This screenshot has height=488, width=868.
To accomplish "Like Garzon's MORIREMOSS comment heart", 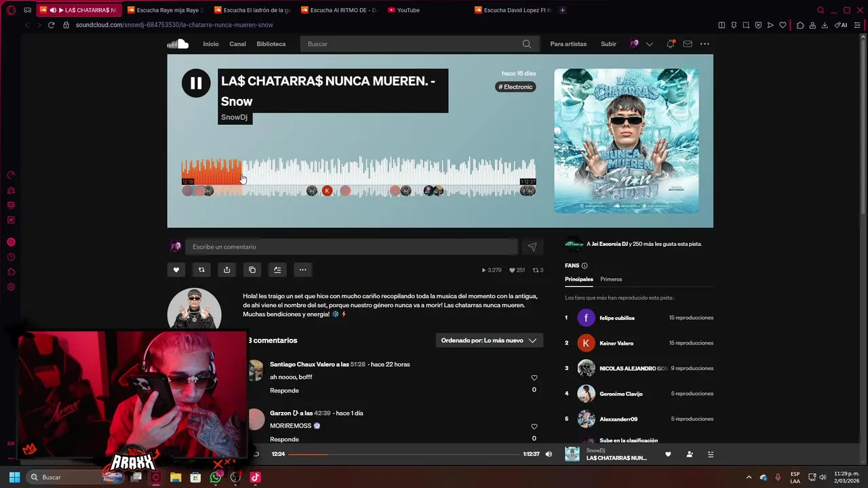I will coord(534,427).
